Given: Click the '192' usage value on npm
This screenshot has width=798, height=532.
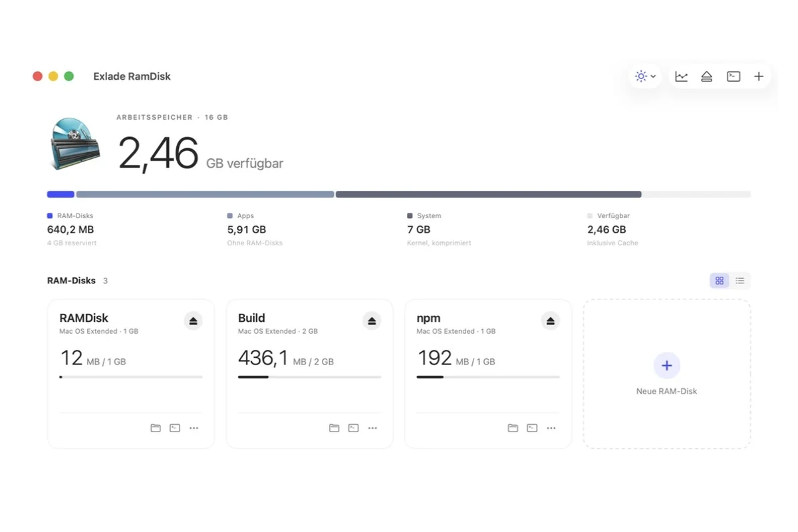Looking at the screenshot, I should [435, 358].
